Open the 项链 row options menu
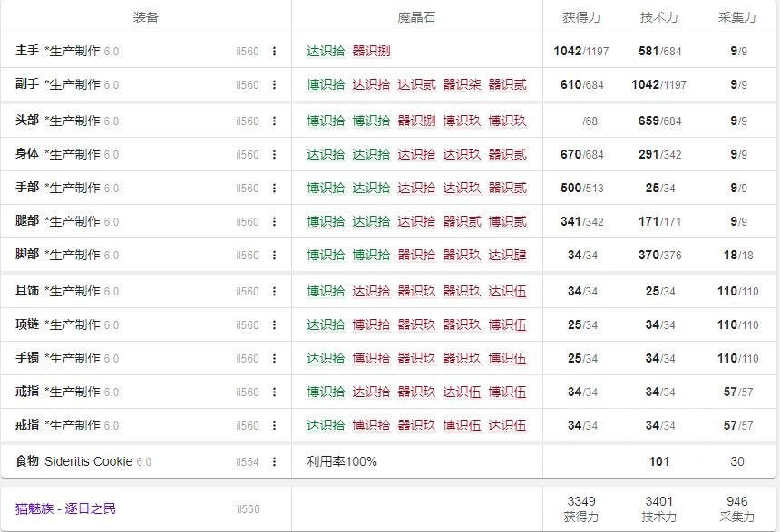This screenshot has height=532, width=780. [275, 323]
